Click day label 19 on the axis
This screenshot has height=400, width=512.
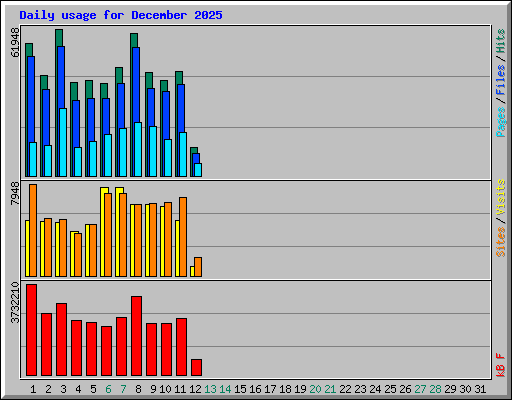point(300,389)
